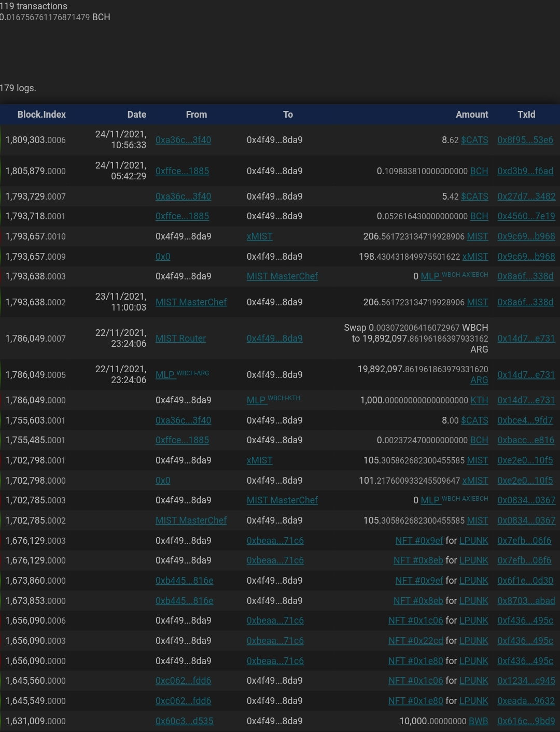Open transaction 0x8a6f...338d in row 1,793,638.0002
560x732 pixels.
tap(525, 302)
